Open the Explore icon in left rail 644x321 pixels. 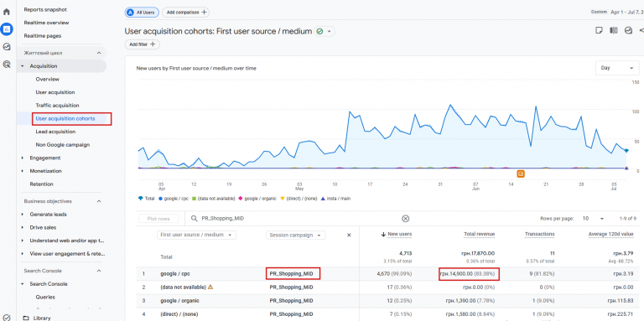[7, 47]
